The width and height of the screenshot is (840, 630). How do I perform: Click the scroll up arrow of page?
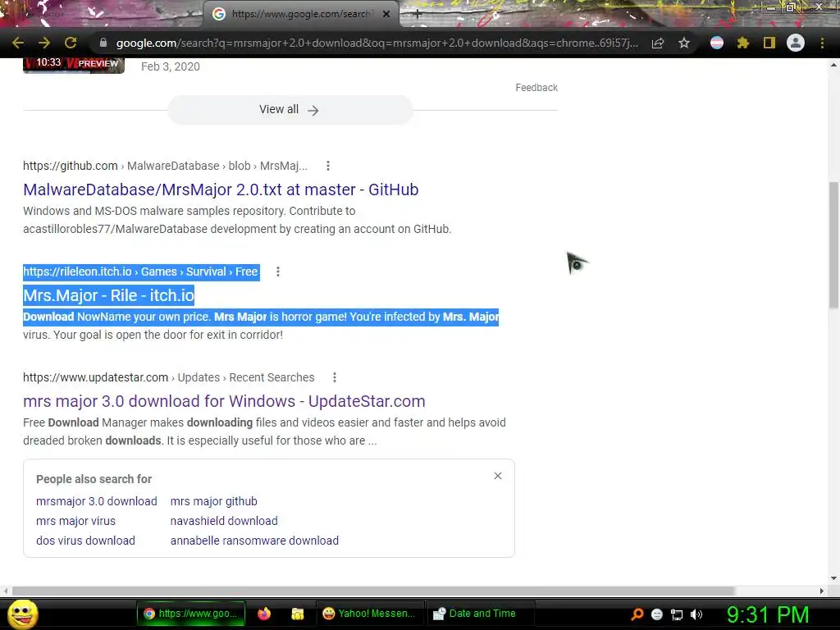[x=833, y=65]
